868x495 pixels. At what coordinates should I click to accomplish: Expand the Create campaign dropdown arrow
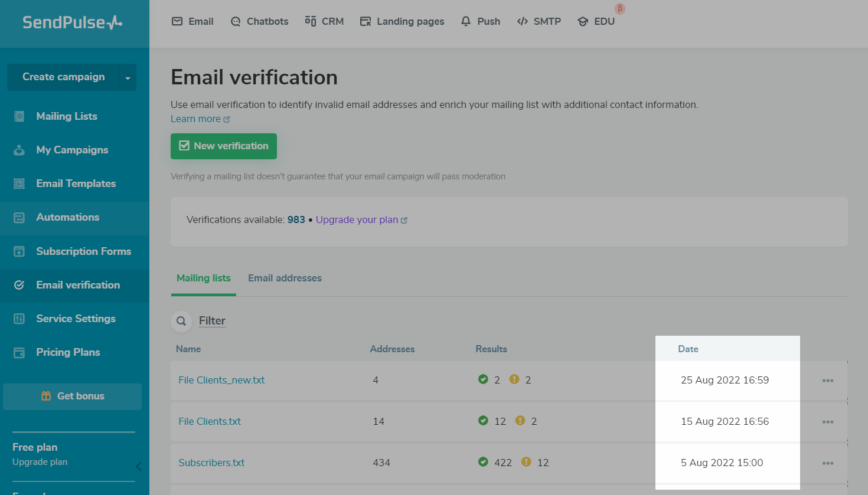click(128, 77)
